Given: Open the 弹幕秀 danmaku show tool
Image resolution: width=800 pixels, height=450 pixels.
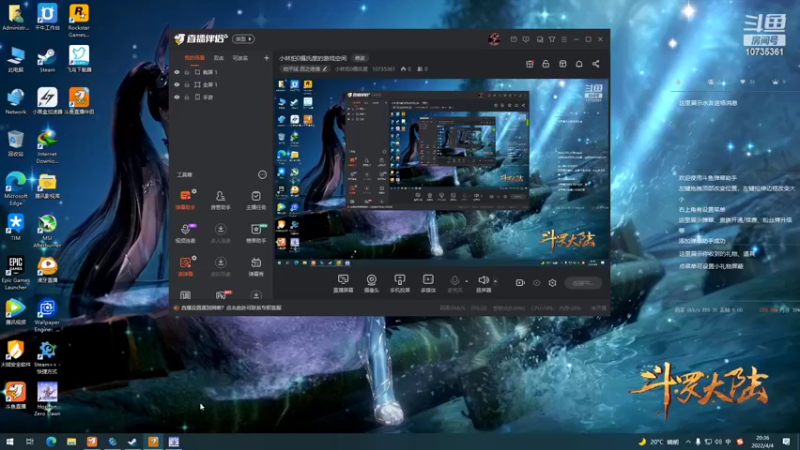Looking at the screenshot, I should (x=256, y=266).
